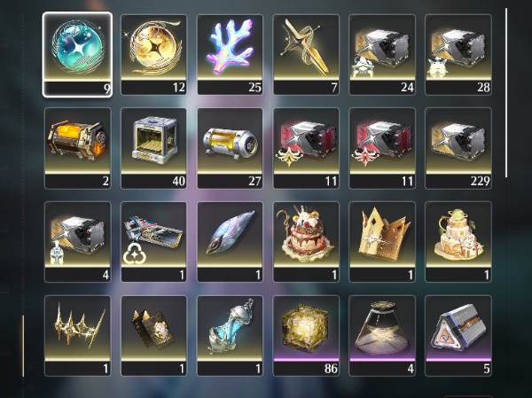Viewport: 532px width, 398px height.
Task: Choose the blue potion bottle item
Action: coord(230,336)
